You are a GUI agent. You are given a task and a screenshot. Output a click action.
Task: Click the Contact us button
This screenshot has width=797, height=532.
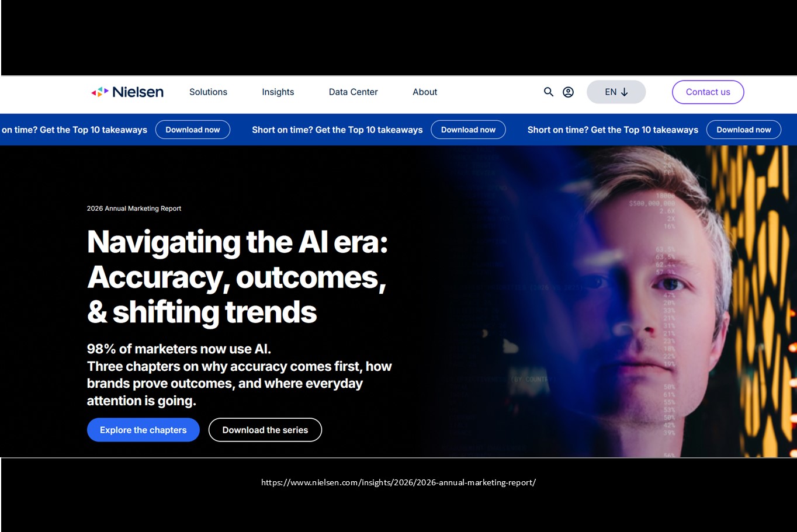708,92
